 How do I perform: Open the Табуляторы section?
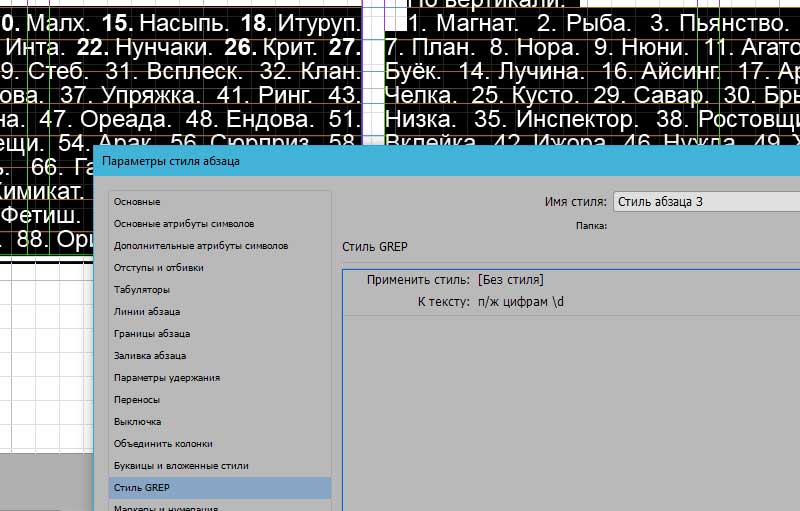(x=141, y=290)
